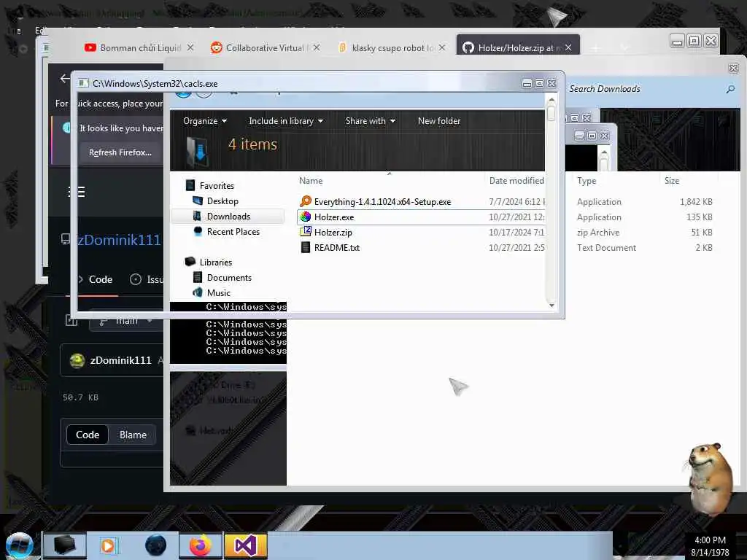Click the hamster desktop gadget
The width and height of the screenshot is (747, 560).
[711, 479]
